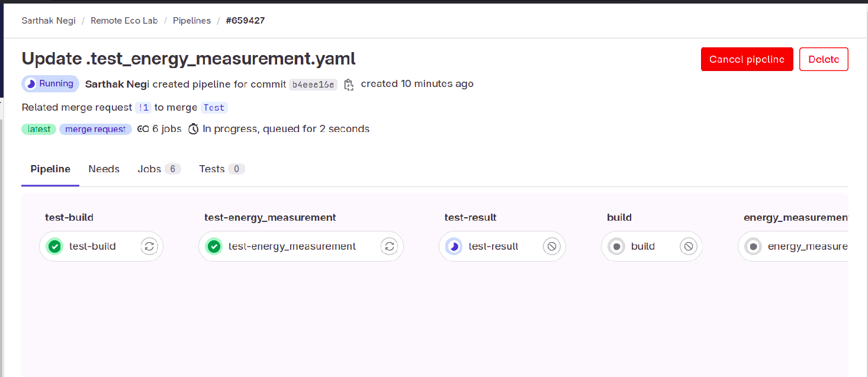This screenshot has width=868, height=377.
Task: Switch to the Pipeline tab
Action: (50, 169)
